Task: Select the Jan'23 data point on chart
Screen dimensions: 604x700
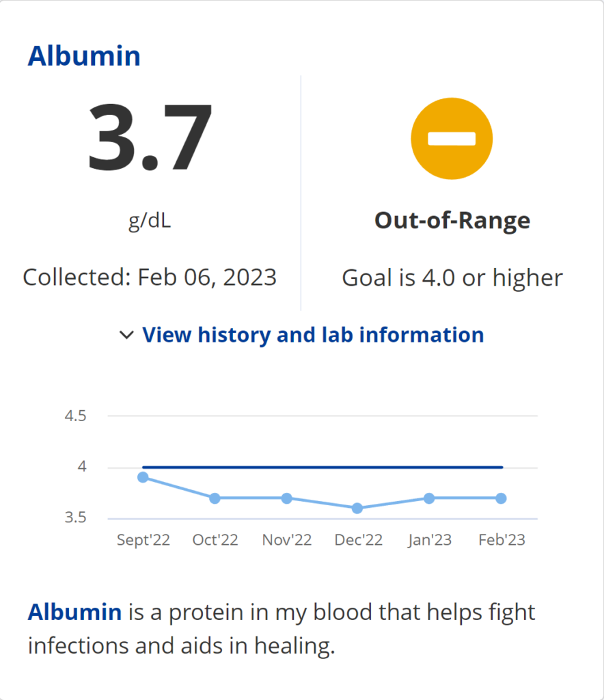Action: click(429, 498)
